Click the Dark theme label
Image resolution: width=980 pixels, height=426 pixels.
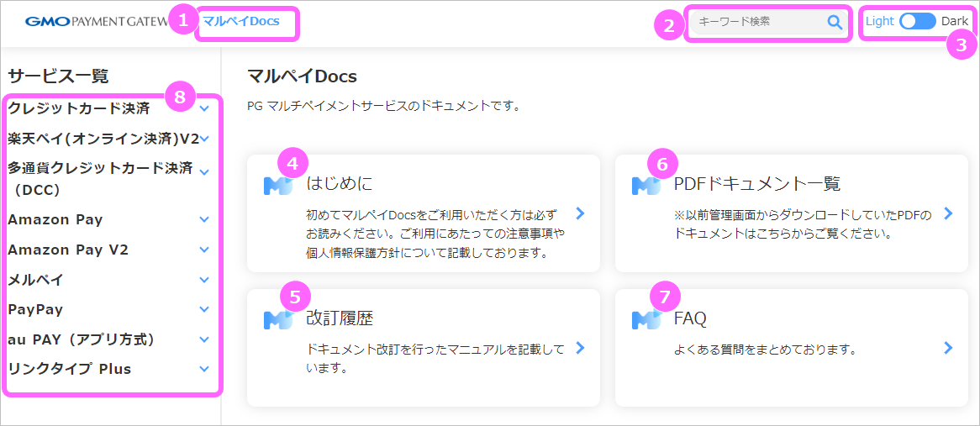click(x=955, y=21)
